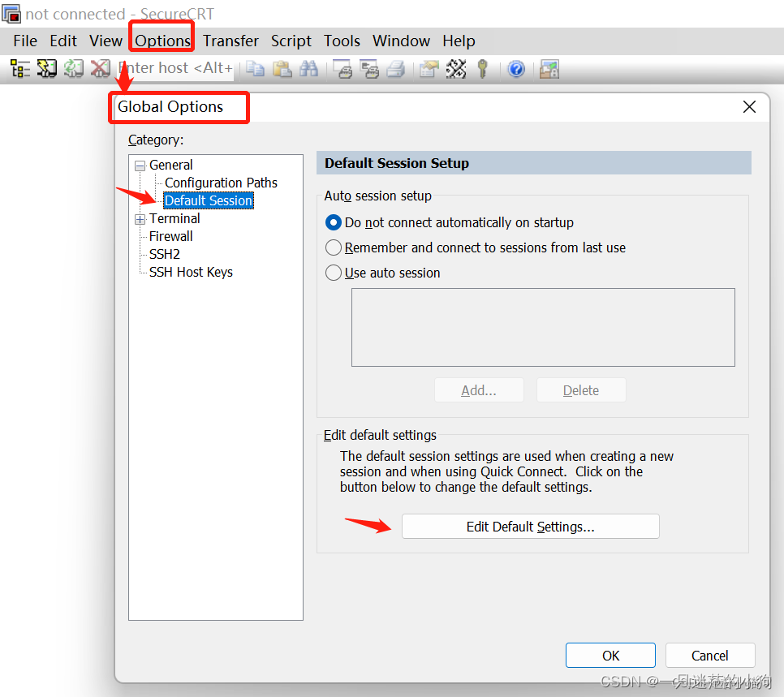Open Session Options toolbar icon
784x697 pixels.
[x=429, y=68]
